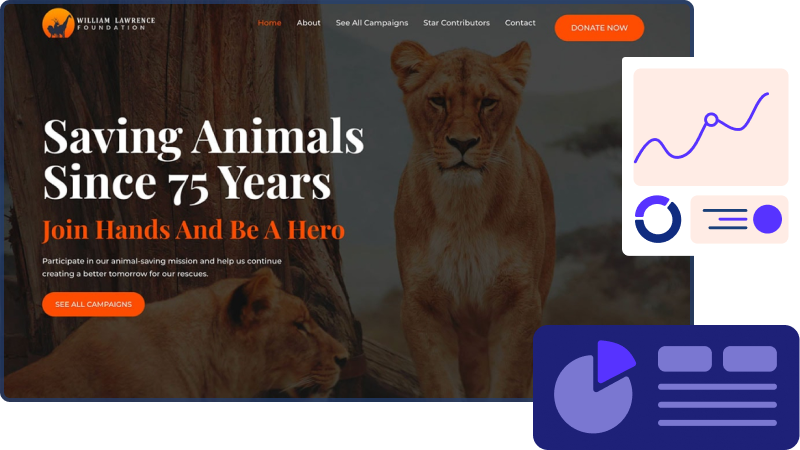Open the Contact page link

520,23
